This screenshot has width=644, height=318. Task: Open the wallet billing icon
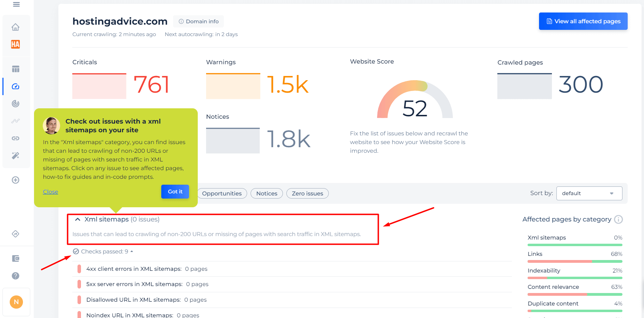[15, 258]
